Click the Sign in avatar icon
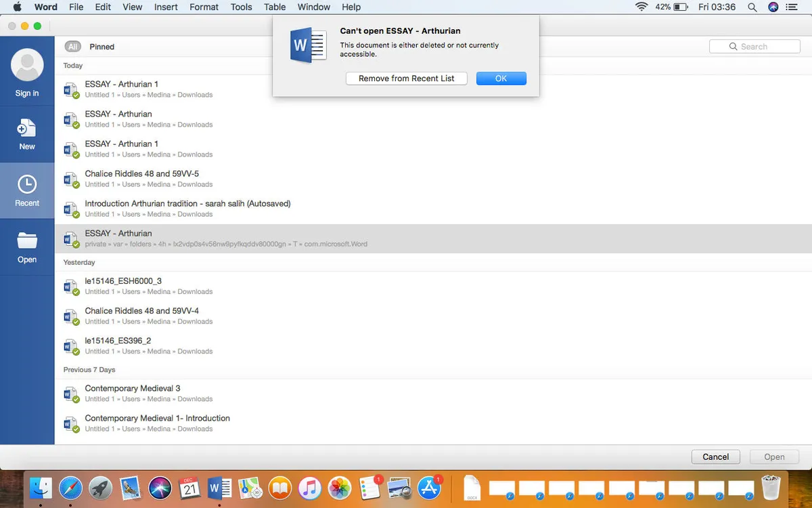This screenshot has height=508, width=812. click(27, 66)
